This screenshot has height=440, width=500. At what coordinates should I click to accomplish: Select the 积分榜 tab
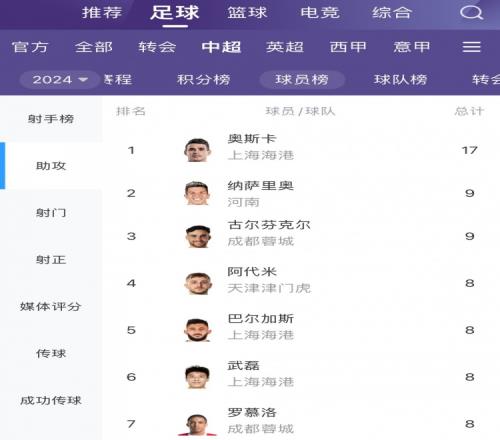[x=203, y=80]
